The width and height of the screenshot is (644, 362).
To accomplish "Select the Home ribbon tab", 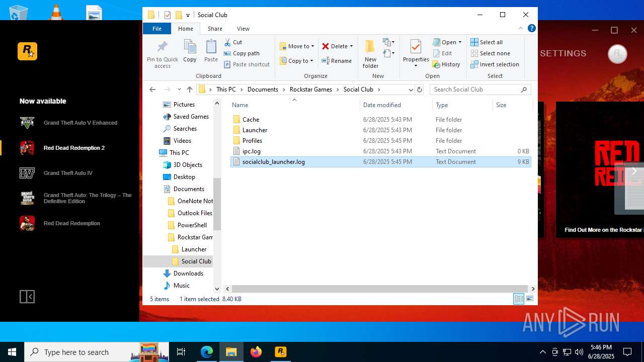I will coord(185,29).
